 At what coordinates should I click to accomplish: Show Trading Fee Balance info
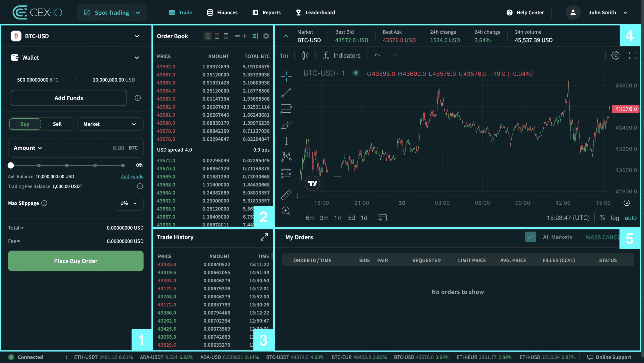pyautogui.click(x=140, y=186)
